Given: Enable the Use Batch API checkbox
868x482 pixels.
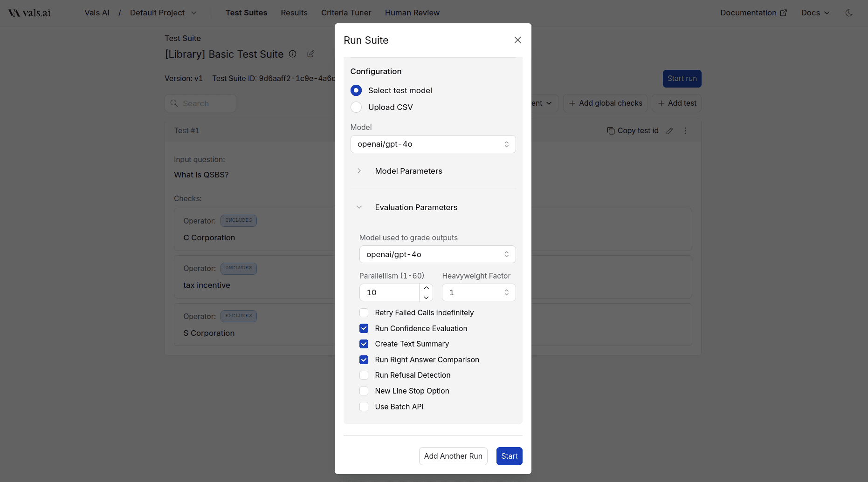Looking at the screenshot, I should click(364, 407).
